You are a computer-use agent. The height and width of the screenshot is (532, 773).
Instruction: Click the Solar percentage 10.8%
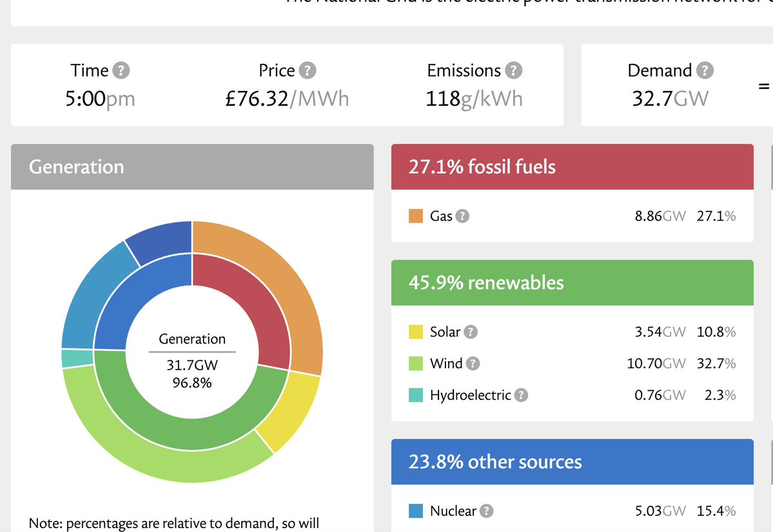(x=716, y=332)
